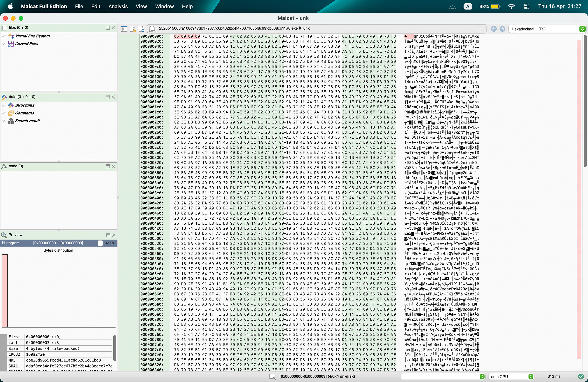Open the File menu
The height and width of the screenshot is (382, 588).
coord(79,6)
